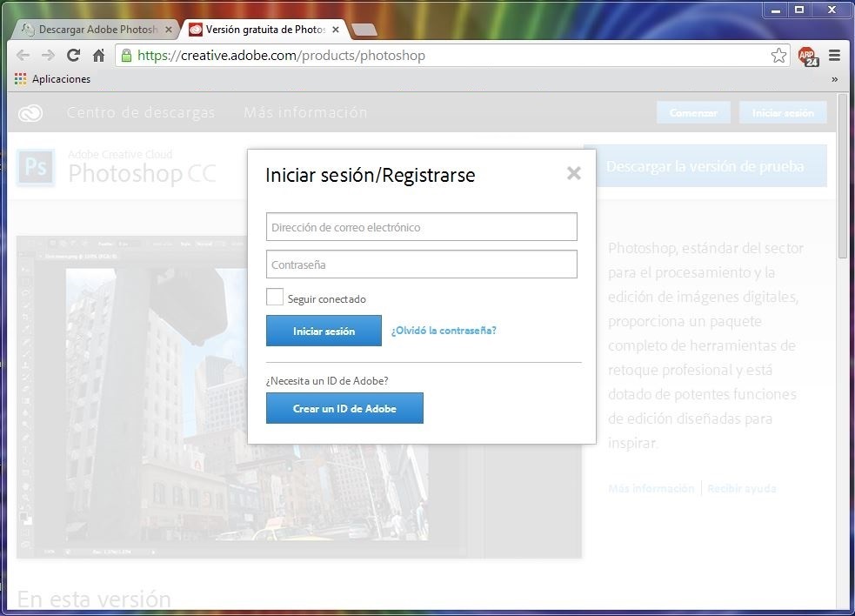The image size is (855, 616).
Task: Click the Photoshop Ps product icon
Action: [36, 167]
